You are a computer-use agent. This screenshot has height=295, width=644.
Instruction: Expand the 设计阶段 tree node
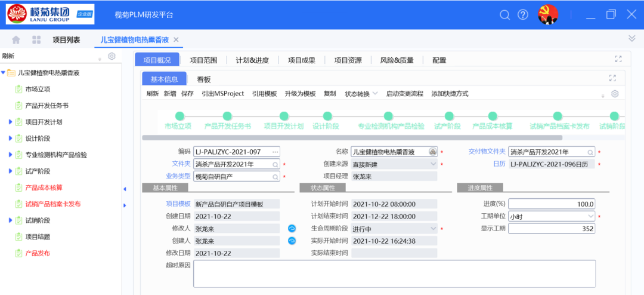pos(11,138)
